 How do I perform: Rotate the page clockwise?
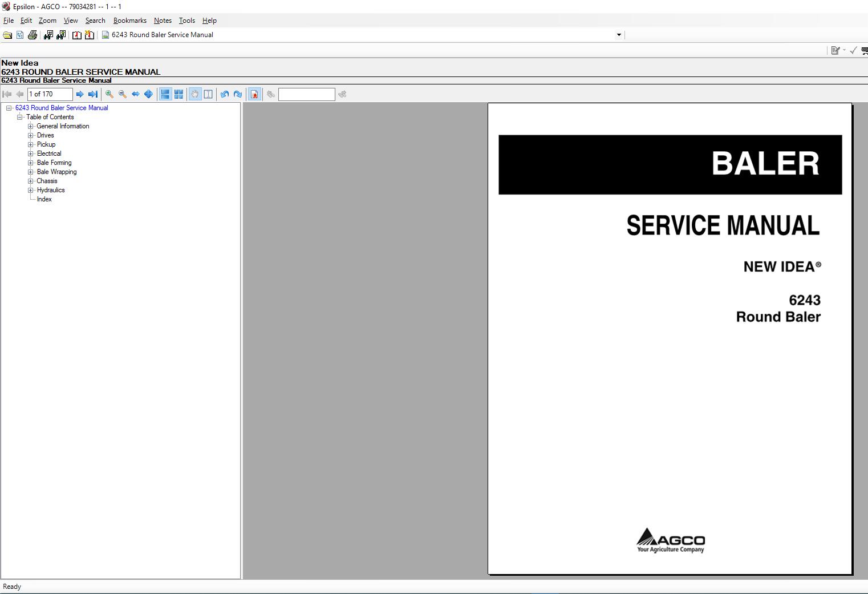238,94
